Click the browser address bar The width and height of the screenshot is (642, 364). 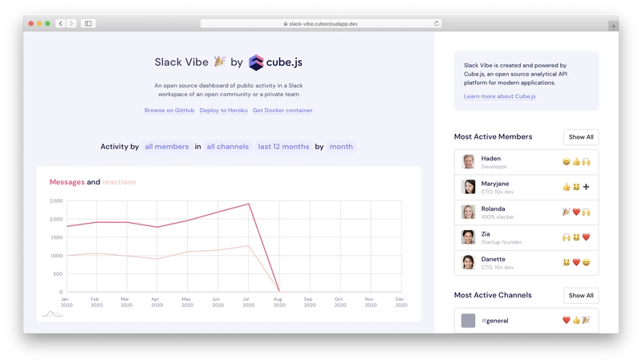click(320, 24)
